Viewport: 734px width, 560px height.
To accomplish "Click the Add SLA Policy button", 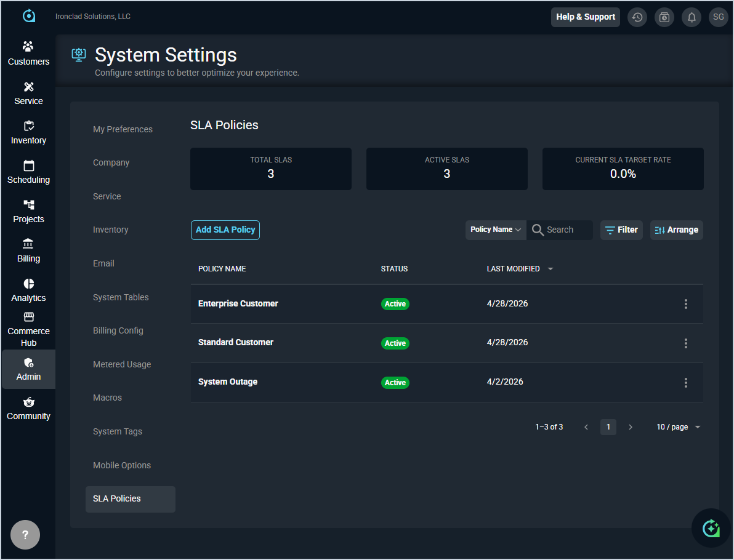I will 225,230.
